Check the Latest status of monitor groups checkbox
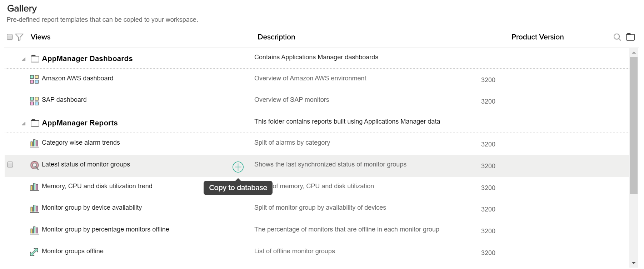 10,164
